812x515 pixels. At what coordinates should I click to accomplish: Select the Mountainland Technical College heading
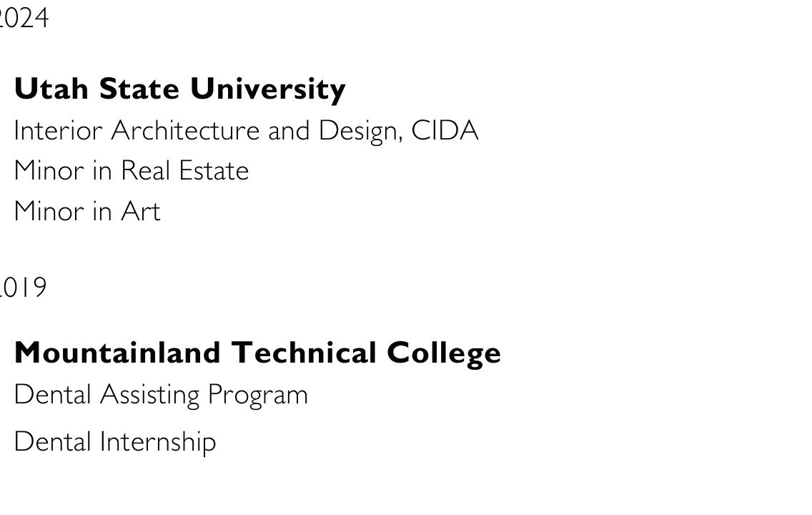(x=257, y=353)
